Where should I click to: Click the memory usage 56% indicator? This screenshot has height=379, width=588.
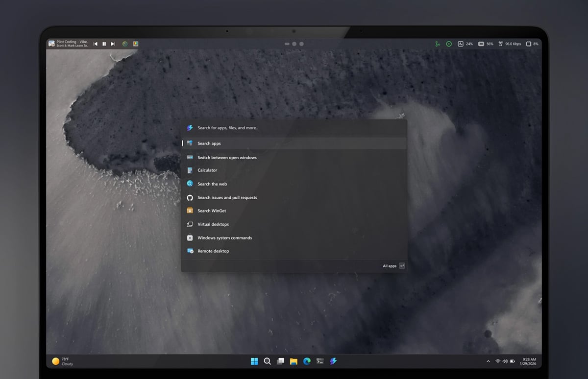[x=486, y=44]
